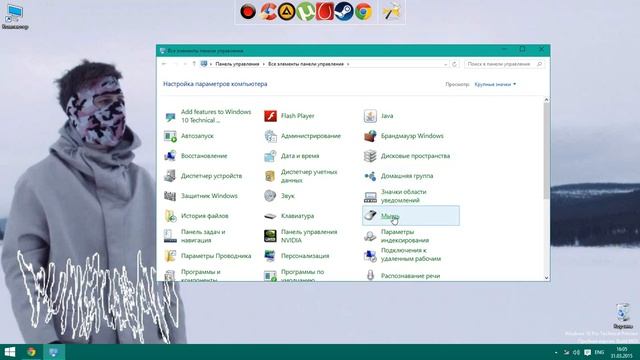Launch Google Chrome from the top dock
Viewport: 640px width, 360px height.
click(363, 11)
